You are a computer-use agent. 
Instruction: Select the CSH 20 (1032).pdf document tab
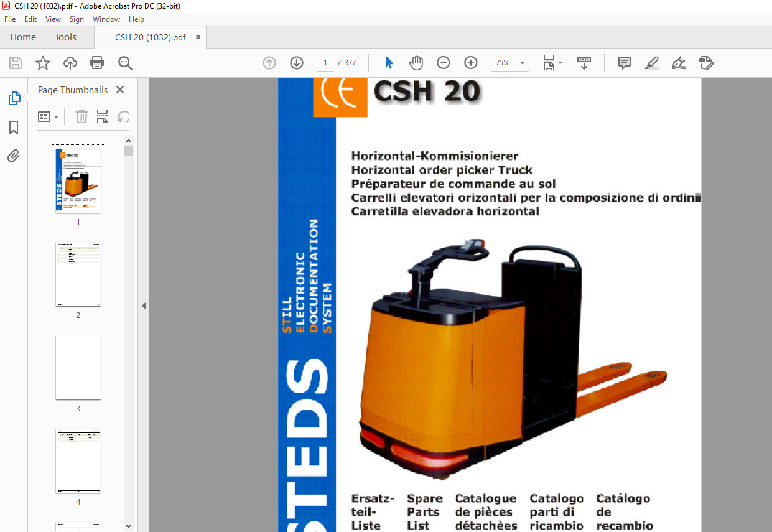coord(150,37)
